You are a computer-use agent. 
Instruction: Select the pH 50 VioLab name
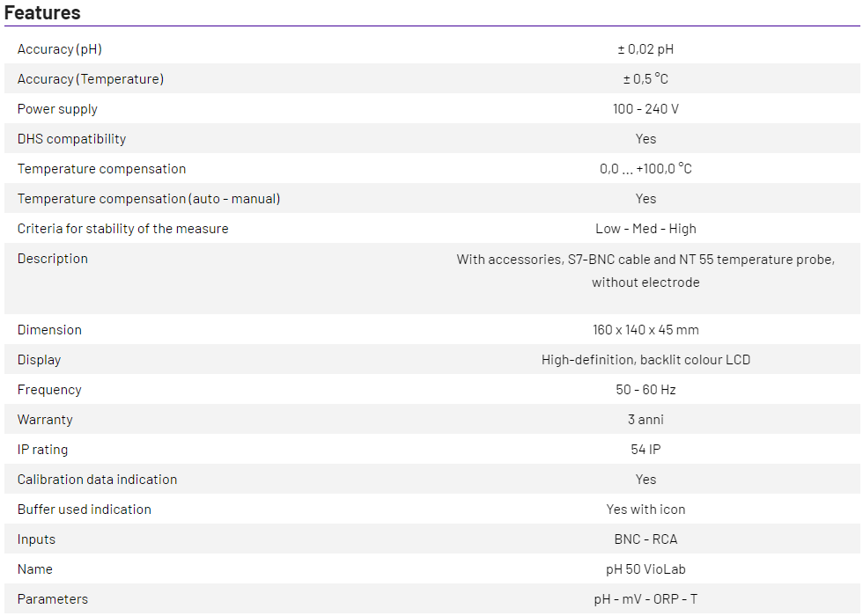pos(645,569)
